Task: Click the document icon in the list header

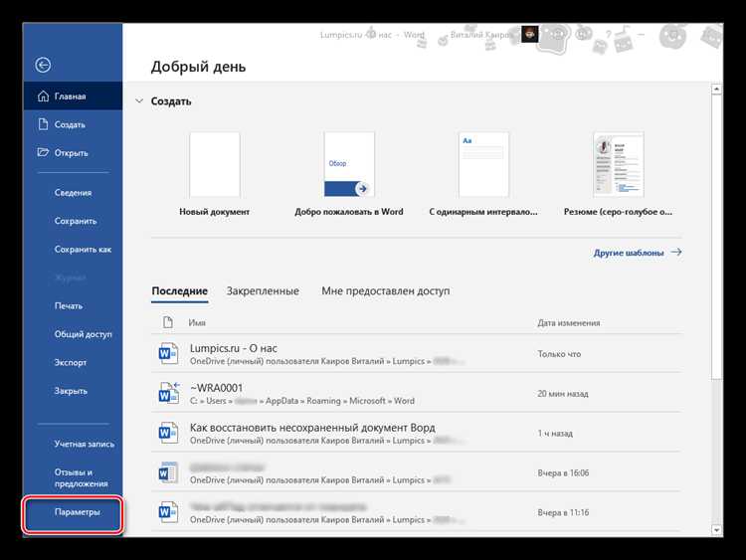Action: [167, 322]
